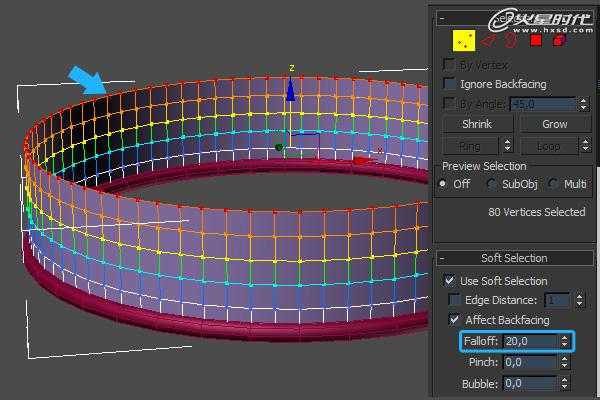Viewport: 600px width, 400px height.
Task: Click the Ring spinner arrows
Action: pyautogui.click(x=507, y=146)
